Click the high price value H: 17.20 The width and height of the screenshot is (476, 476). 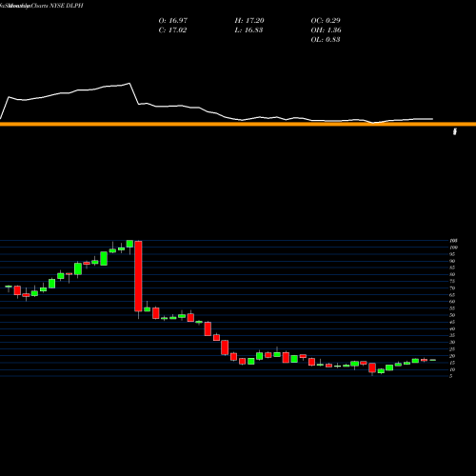pyautogui.click(x=249, y=21)
